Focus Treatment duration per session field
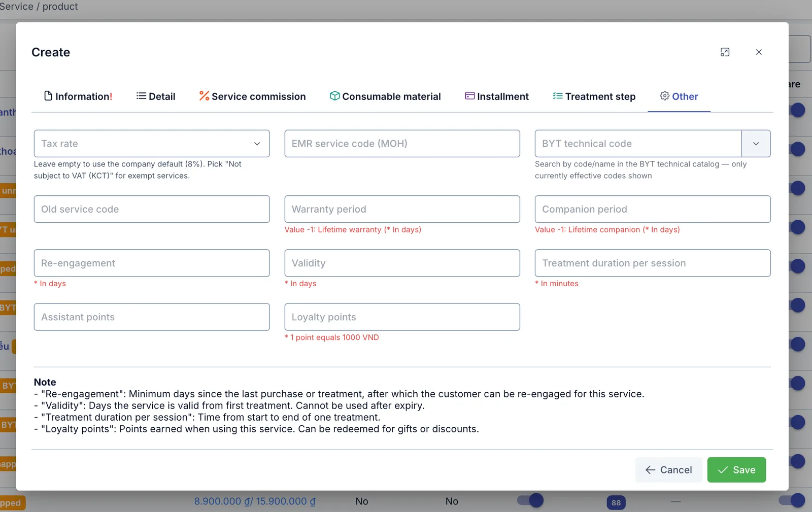The height and width of the screenshot is (512, 812). point(653,263)
